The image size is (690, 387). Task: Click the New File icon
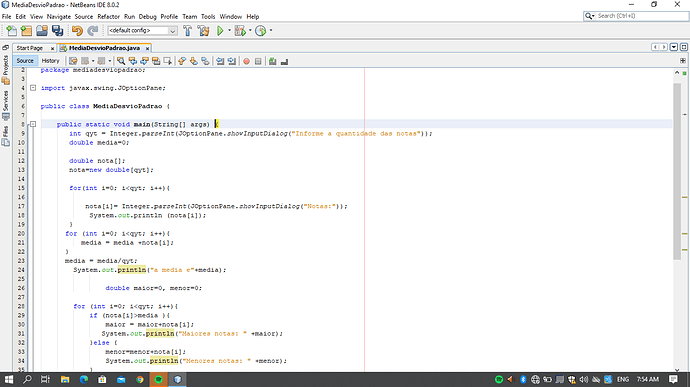click(x=11, y=30)
